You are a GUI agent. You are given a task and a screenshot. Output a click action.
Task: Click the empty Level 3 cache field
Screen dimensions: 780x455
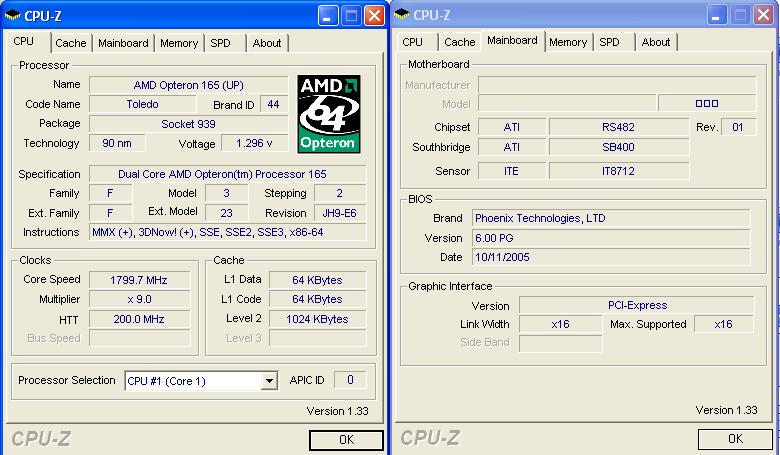tap(317, 338)
